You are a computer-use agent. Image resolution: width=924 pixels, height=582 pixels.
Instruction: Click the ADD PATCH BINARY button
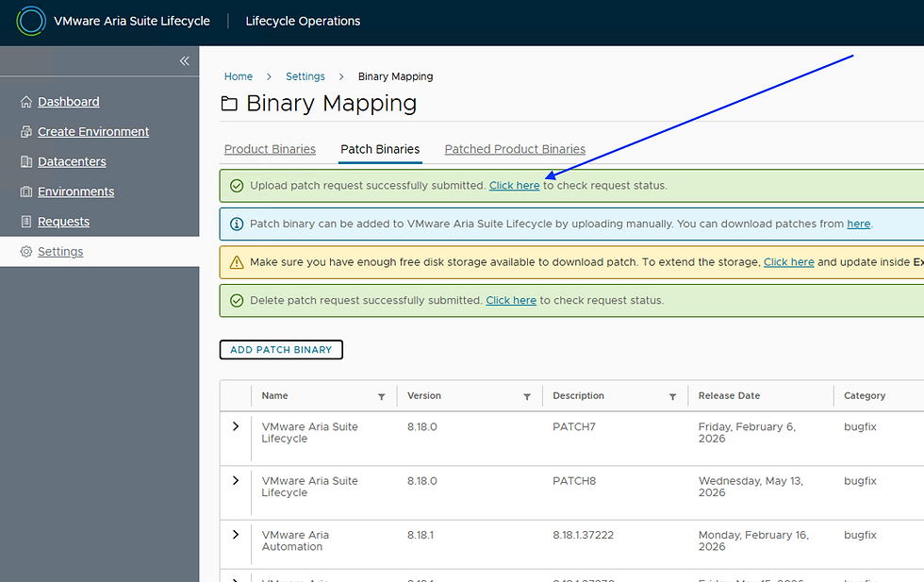(x=281, y=350)
